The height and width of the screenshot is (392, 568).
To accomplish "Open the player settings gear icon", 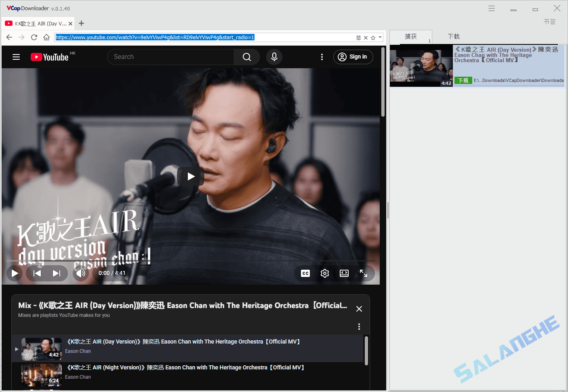I will (x=325, y=273).
